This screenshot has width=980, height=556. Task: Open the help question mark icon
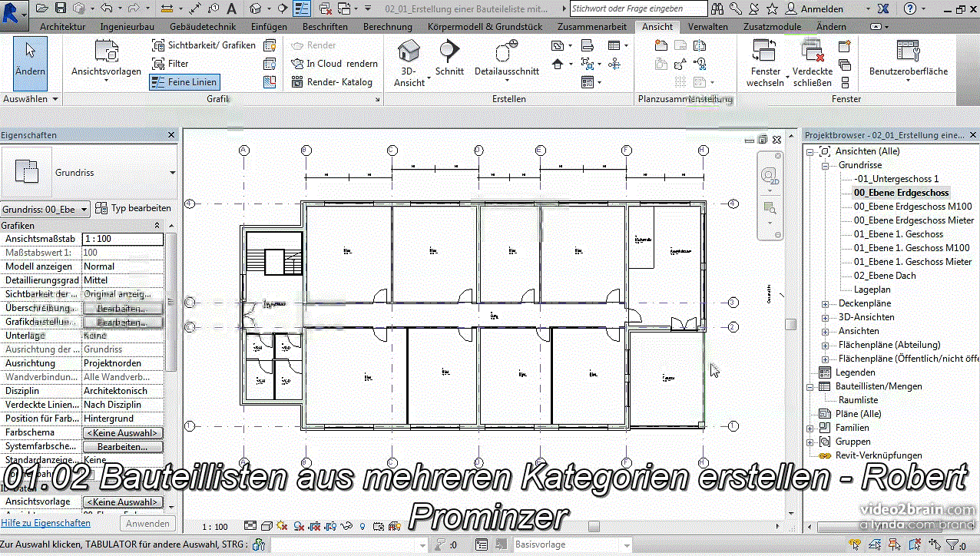click(909, 9)
